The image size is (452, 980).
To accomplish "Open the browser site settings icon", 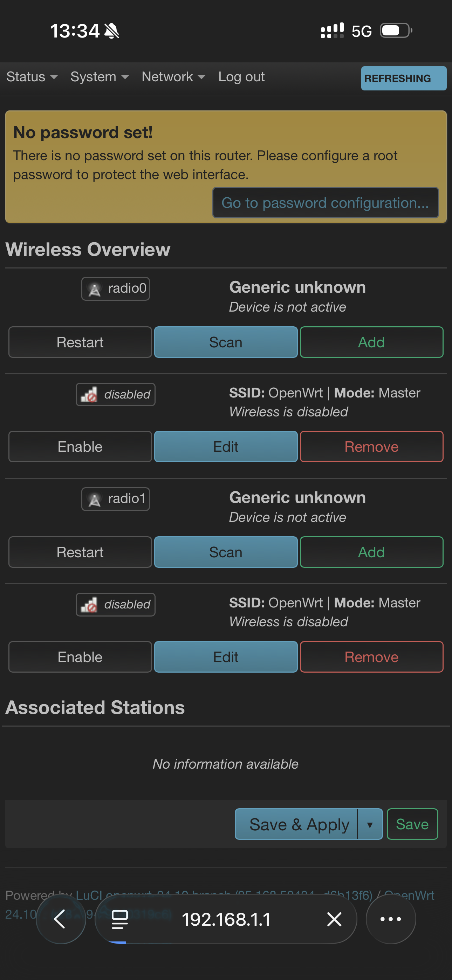I will pyautogui.click(x=119, y=919).
